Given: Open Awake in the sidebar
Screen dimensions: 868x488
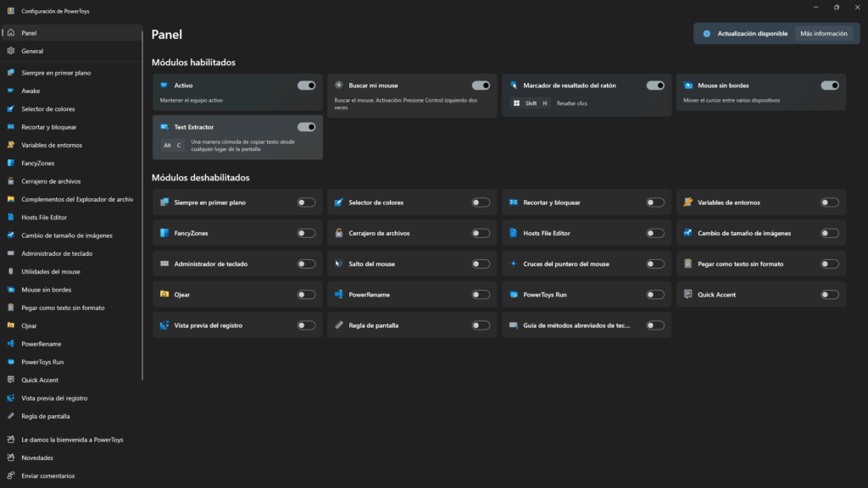Looking at the screenshot, I should pos(71,91).
